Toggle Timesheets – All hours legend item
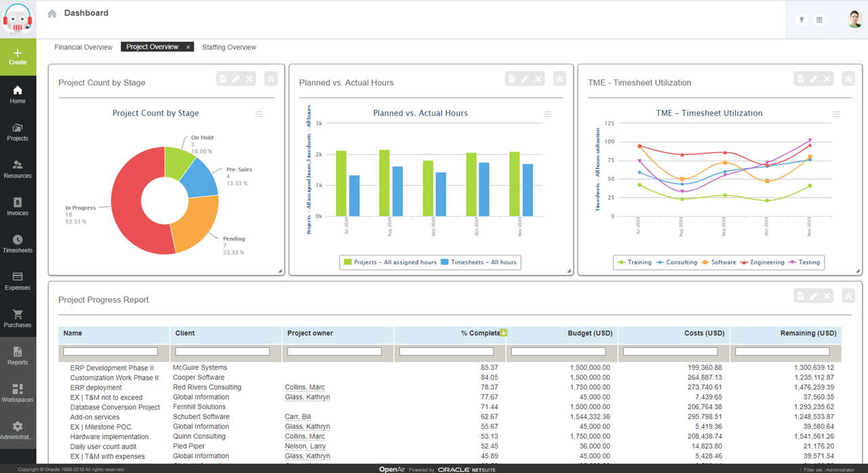The width and height of the screenshot is (868, 473). [478, 262]
